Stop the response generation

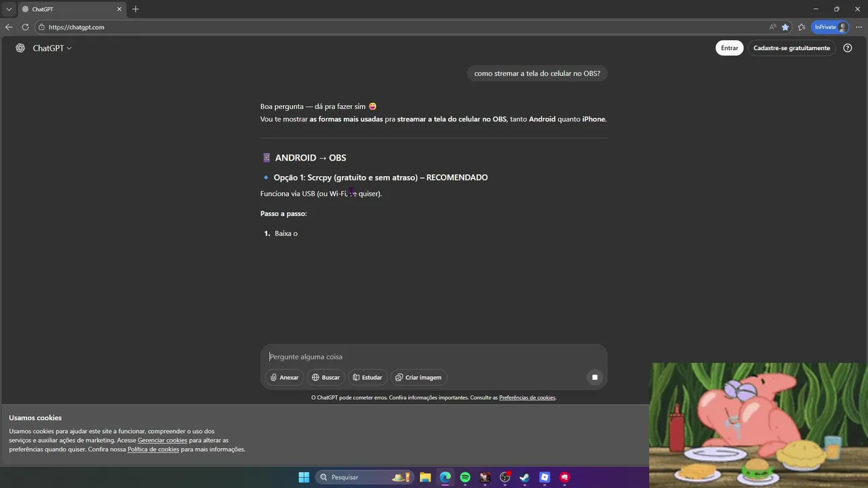tap(595, 378)
